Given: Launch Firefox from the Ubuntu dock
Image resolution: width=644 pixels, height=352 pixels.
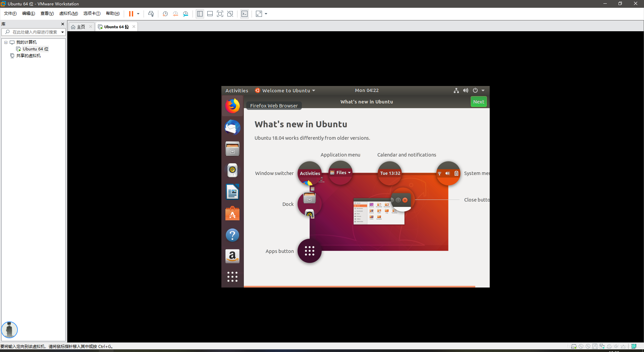Looking at the screenshot, I should coord(232,106).
